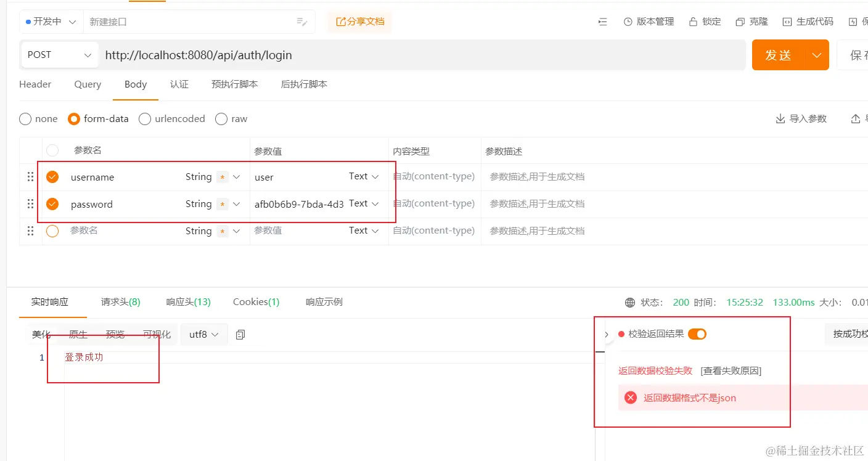Click the 登录成功 response text
Viewport: 868px width, 461px height.
(84, 357)
